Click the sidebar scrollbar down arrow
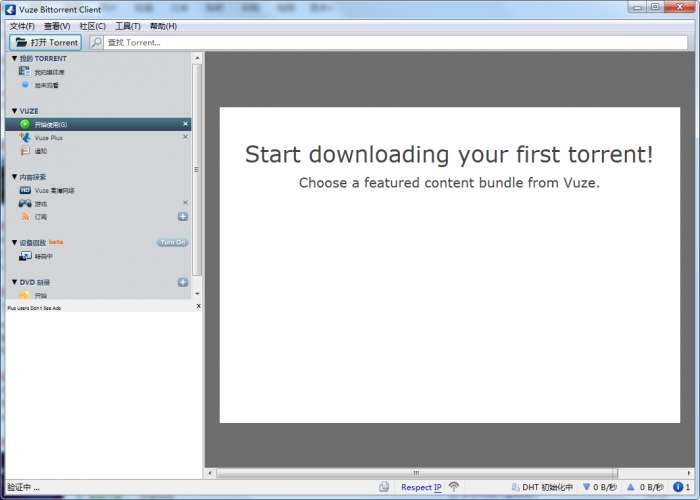 197,294
